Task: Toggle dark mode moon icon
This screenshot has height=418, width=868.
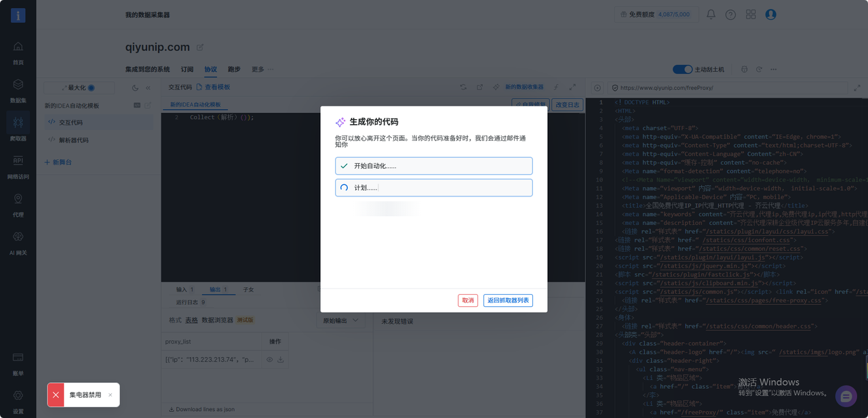Action: tap(135, 87)
